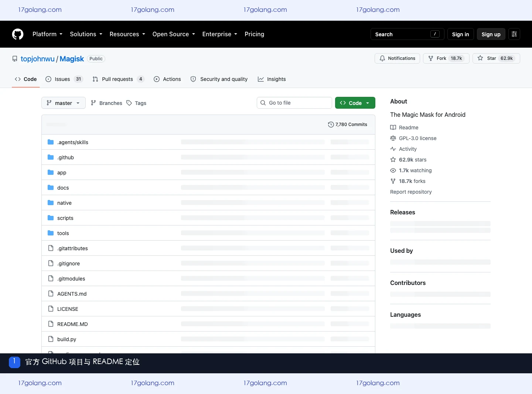This screenshot has width=532, height=394.
Task: Click the scripts folder icon
Action: point(51,218)
